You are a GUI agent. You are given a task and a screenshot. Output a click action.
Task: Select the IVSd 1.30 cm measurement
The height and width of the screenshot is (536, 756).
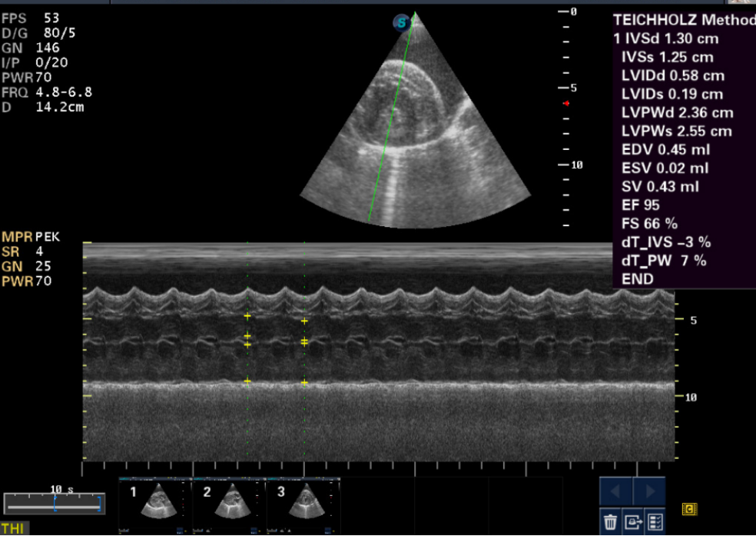[666, 38]
